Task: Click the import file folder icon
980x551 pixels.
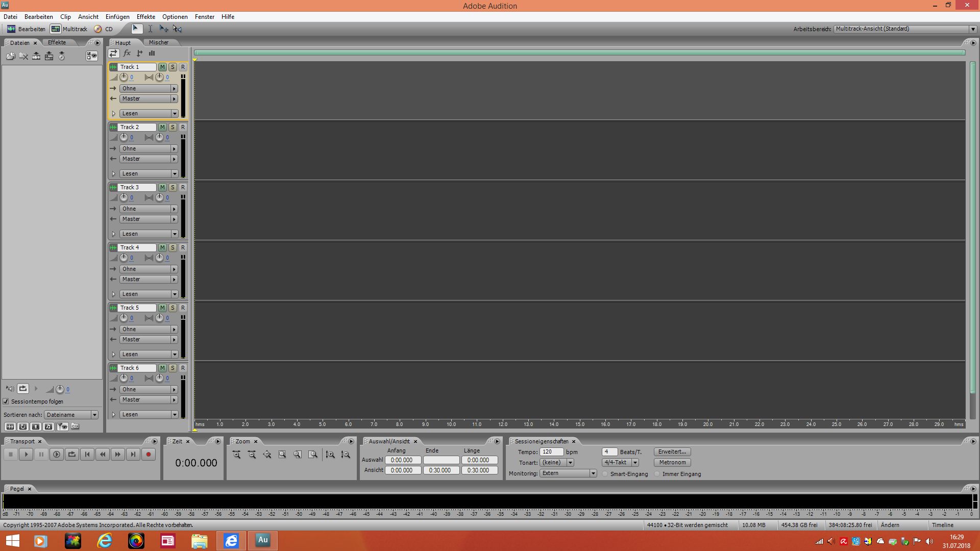Action: pos(11,56)
